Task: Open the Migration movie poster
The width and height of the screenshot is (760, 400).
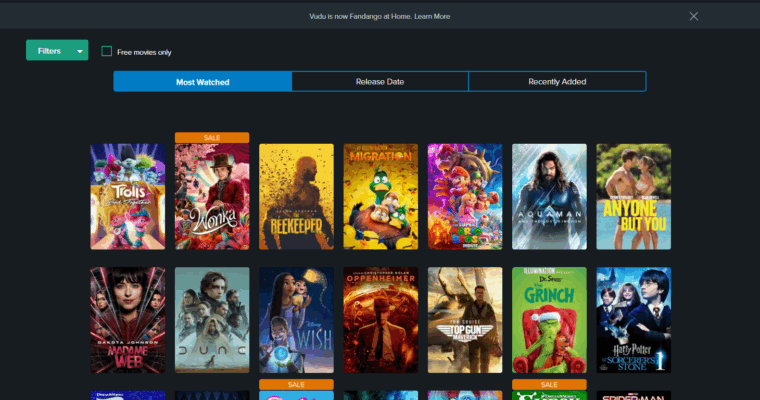Action: coord(380,196)
